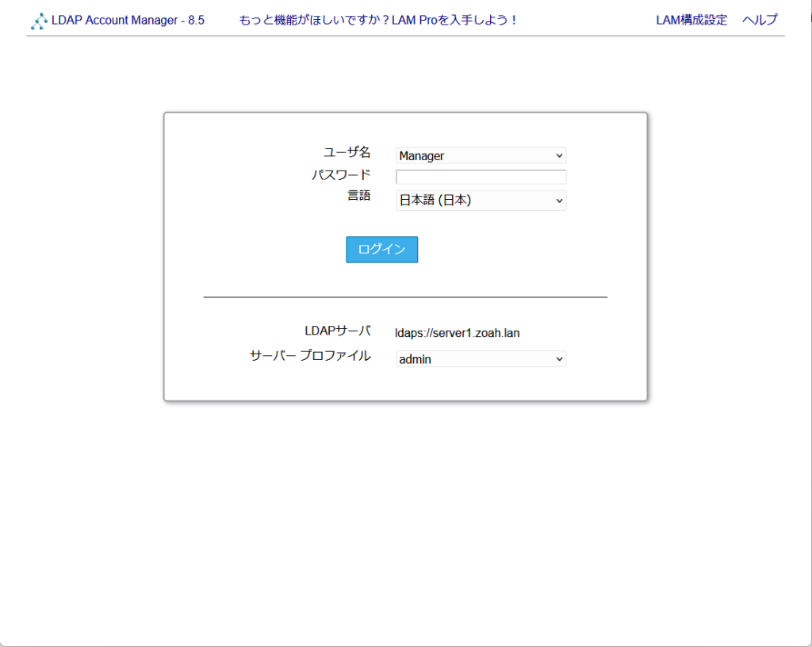812x647 pixels.
Task: Focus the パスワード input field
Action: pos(481,177)
